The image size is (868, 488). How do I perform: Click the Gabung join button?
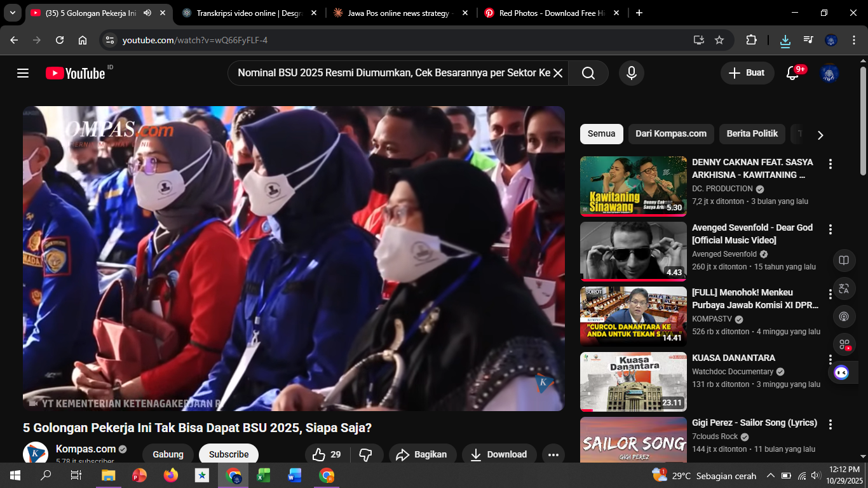pos(168,454)
